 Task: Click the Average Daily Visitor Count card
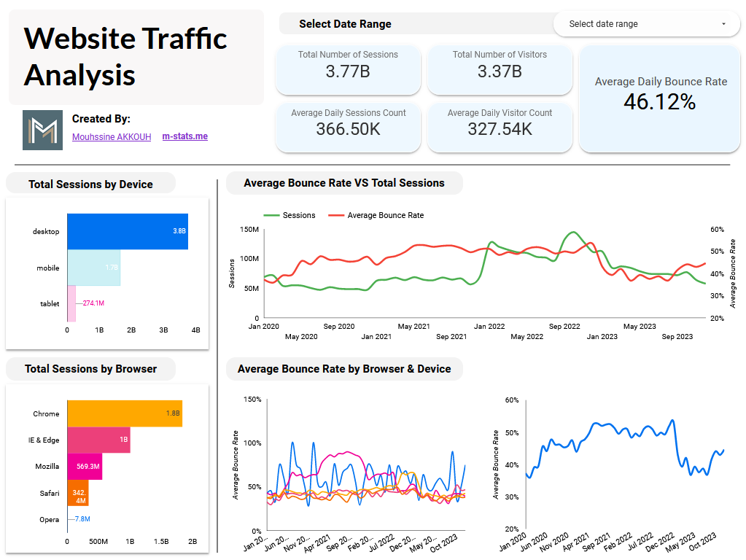500,128
